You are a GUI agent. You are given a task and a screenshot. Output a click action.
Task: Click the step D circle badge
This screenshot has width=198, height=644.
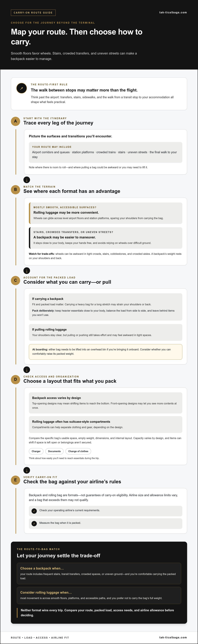point(16,379)
